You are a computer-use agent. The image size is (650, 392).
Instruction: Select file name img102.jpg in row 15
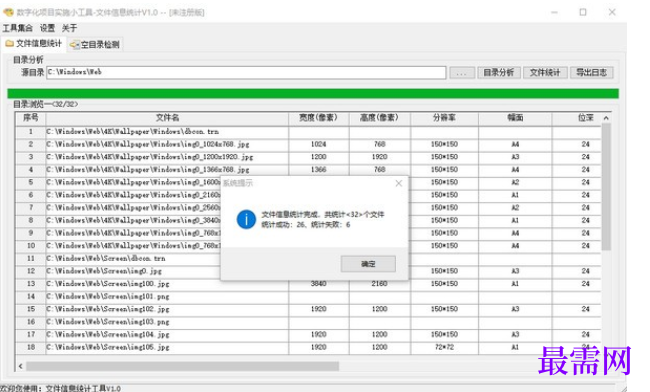point(108,309)
